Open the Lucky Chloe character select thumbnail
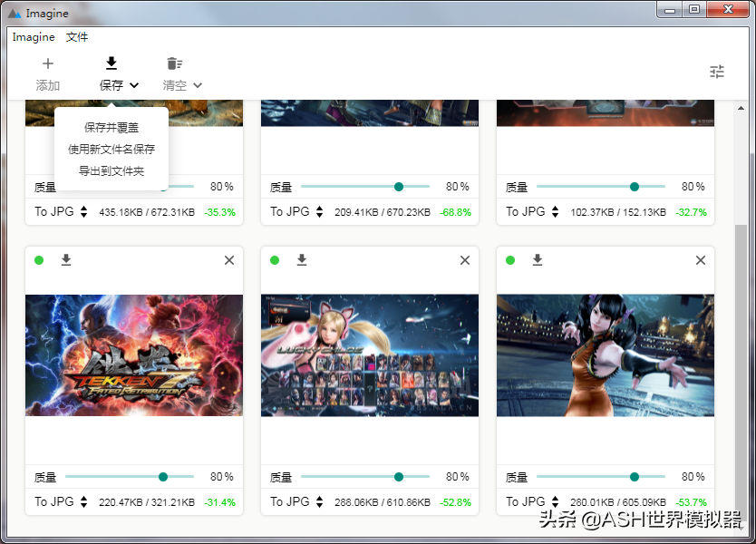The width and height of the screenshot is (756, 544). [370, 355]
